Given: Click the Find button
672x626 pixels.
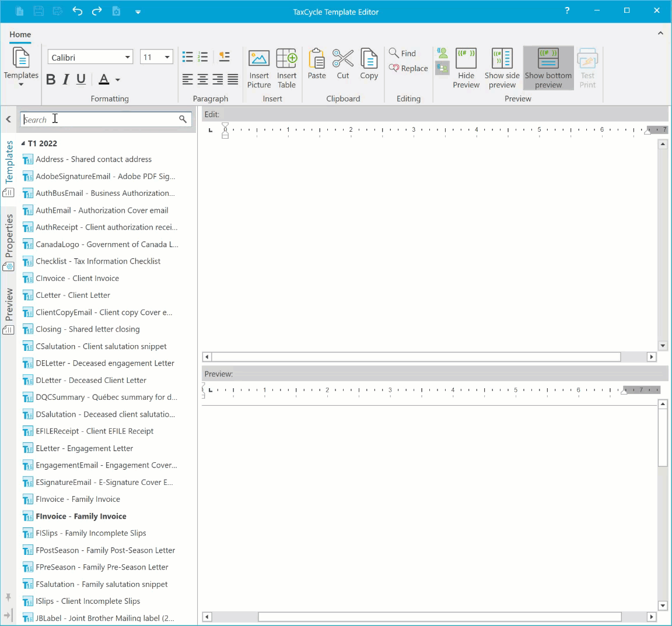Looking at the screenshot, I should (x=402, y=53).
